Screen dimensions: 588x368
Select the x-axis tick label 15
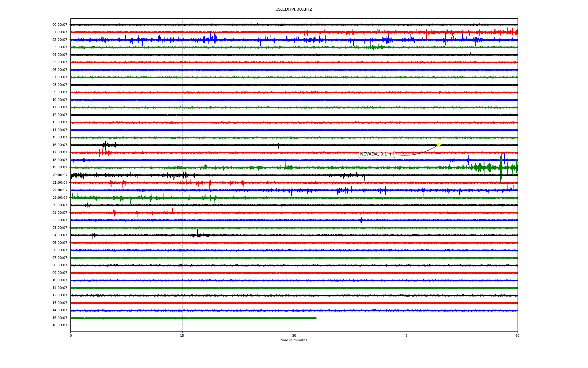pos(182,335)
